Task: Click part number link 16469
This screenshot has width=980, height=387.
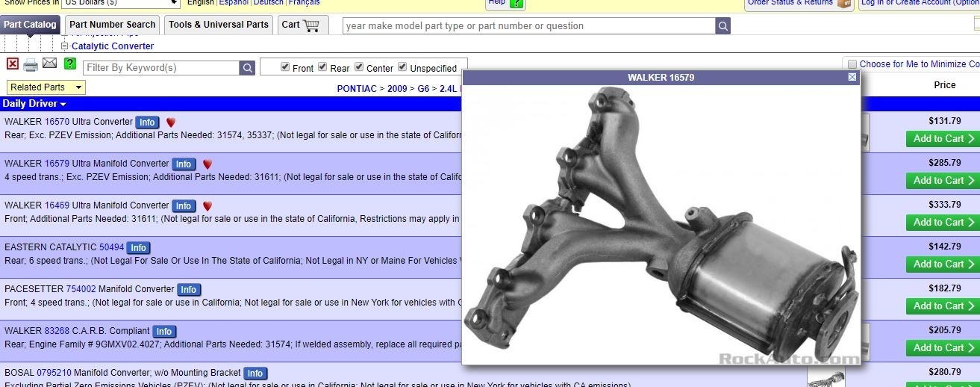Action: pos(57,205)
